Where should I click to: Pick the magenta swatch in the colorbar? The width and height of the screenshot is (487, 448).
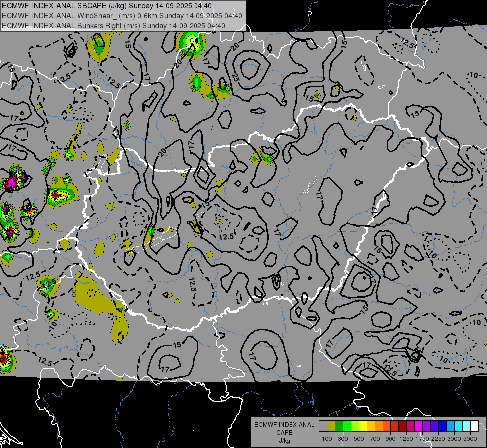419,426
